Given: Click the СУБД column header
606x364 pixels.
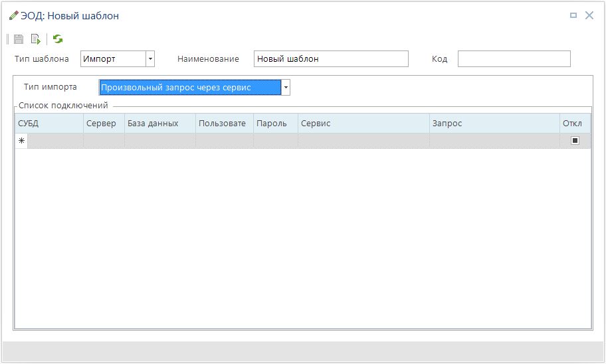Looking at the screenshot, I should tap(49, 124).
